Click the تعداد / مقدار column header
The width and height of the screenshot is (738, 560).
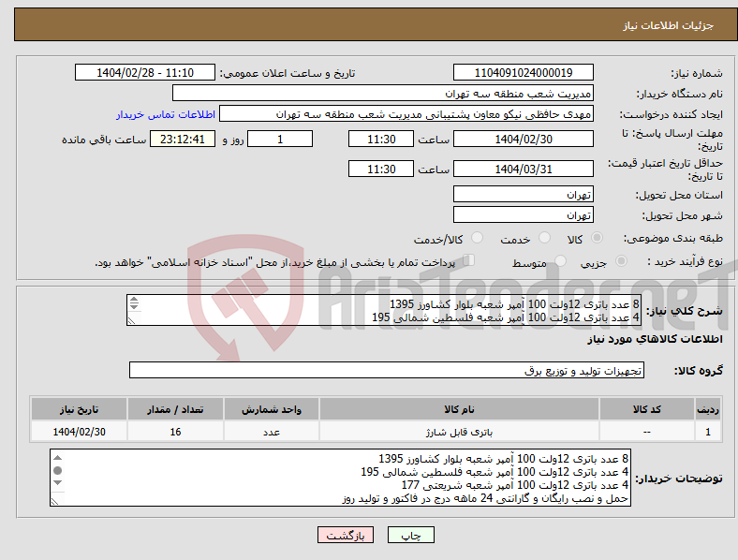click(x=175, y=409)
